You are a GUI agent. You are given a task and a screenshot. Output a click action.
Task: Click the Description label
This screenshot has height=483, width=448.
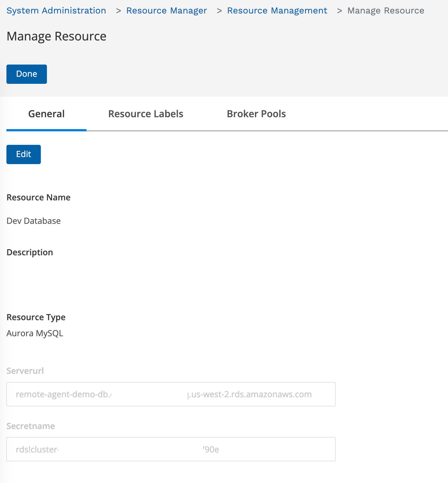(30, 252)
